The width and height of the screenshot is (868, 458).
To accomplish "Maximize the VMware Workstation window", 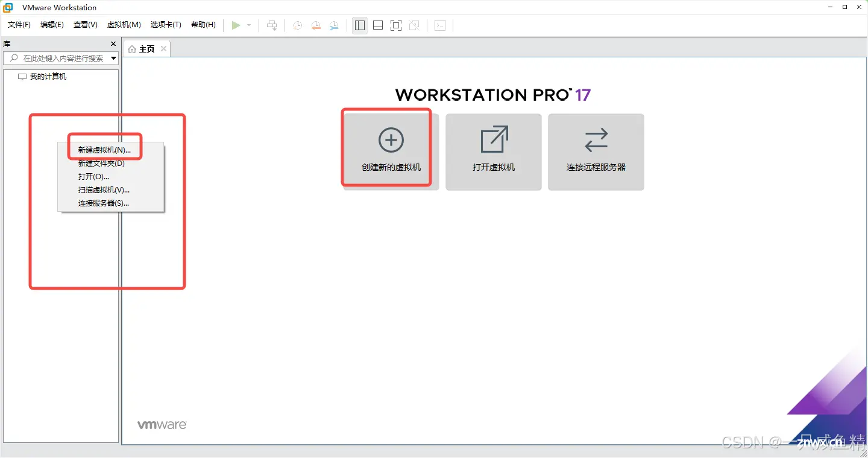I will pos(844,7).
